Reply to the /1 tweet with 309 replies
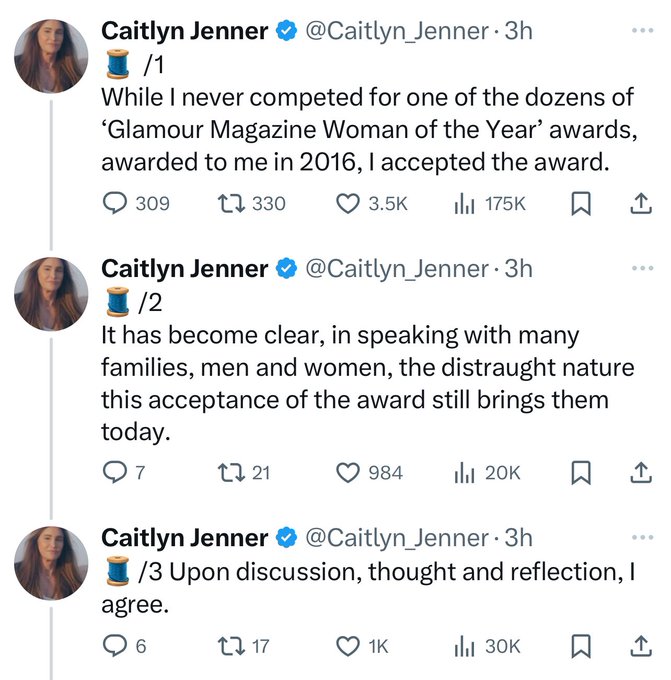Viewport: 671px width, 680px height. tap(115, 204)
